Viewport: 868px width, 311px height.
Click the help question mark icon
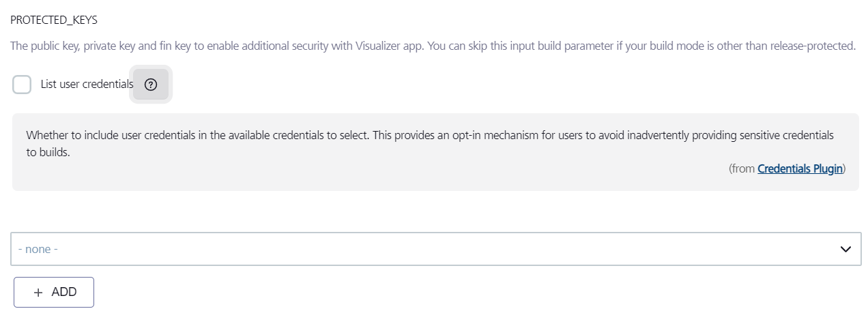(151, 85)
